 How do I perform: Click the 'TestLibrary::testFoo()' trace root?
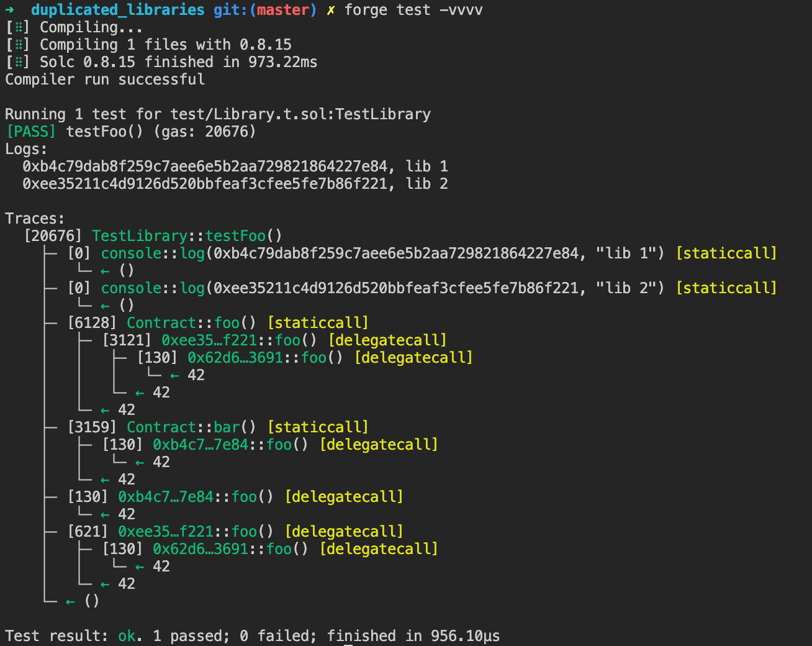(187, 236)
